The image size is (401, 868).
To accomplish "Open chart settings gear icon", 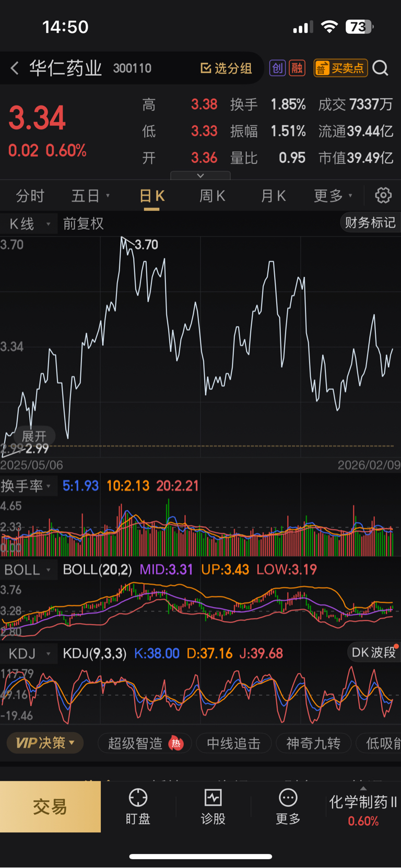I will point(383,195).
